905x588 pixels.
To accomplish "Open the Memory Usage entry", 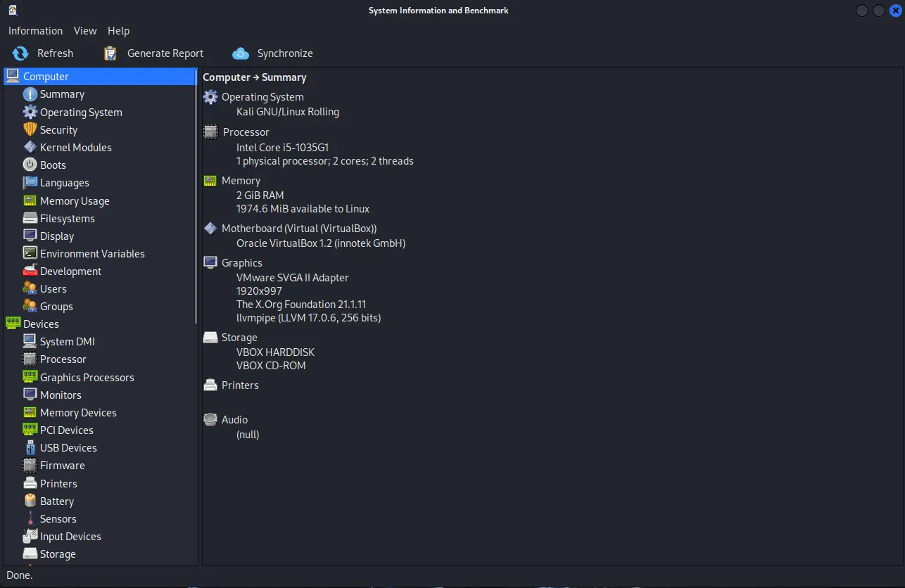I will [x=75, y=200].
